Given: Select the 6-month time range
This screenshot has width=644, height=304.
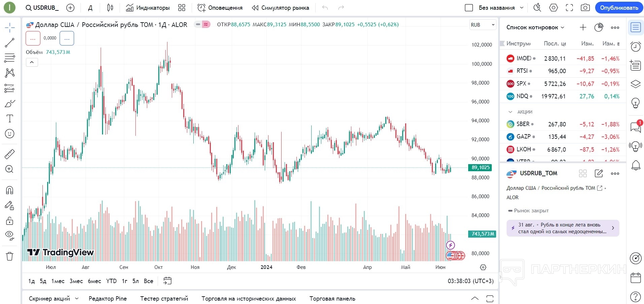Looking at the screenshot, I should coord(94,281).
